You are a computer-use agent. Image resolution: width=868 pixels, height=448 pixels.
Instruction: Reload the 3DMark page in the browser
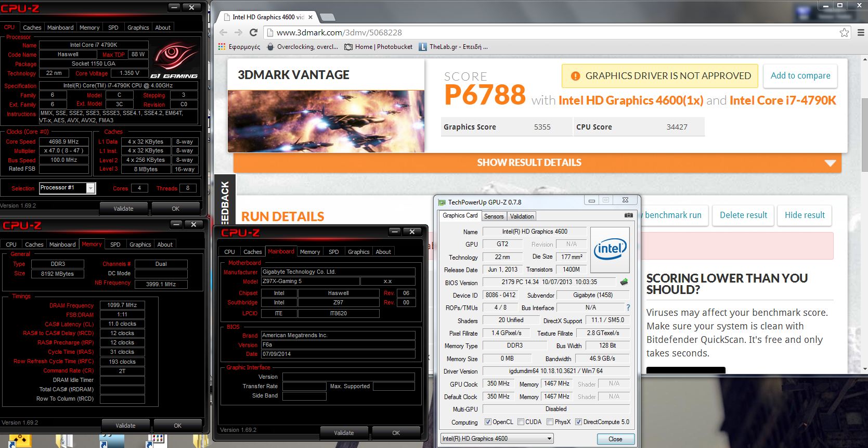[x=254, y=32]
